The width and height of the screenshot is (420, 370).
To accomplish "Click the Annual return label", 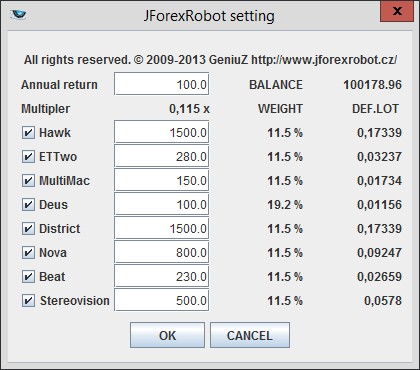I will 59,85.
